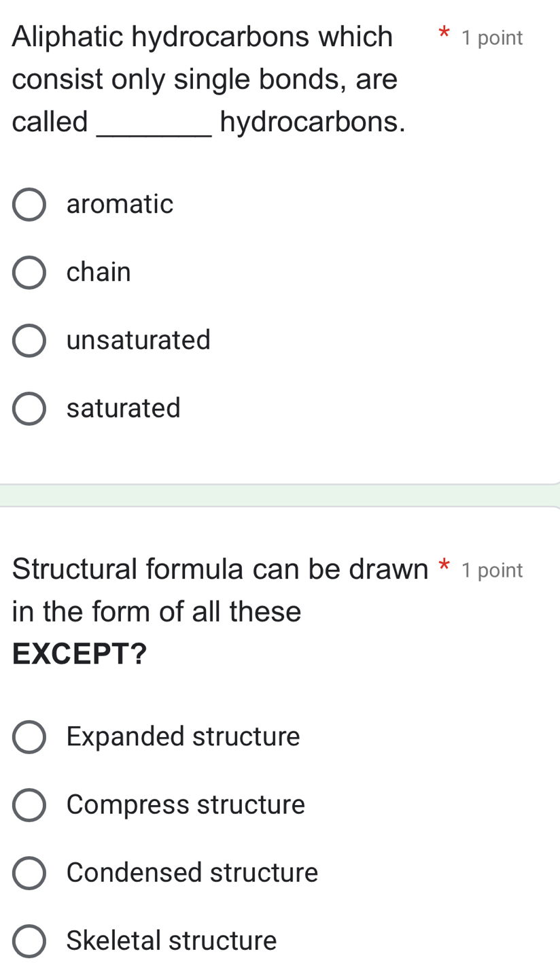Click '1 point' on Structural formula question
This screenshot has width=560, height=969.
point(492,571)
